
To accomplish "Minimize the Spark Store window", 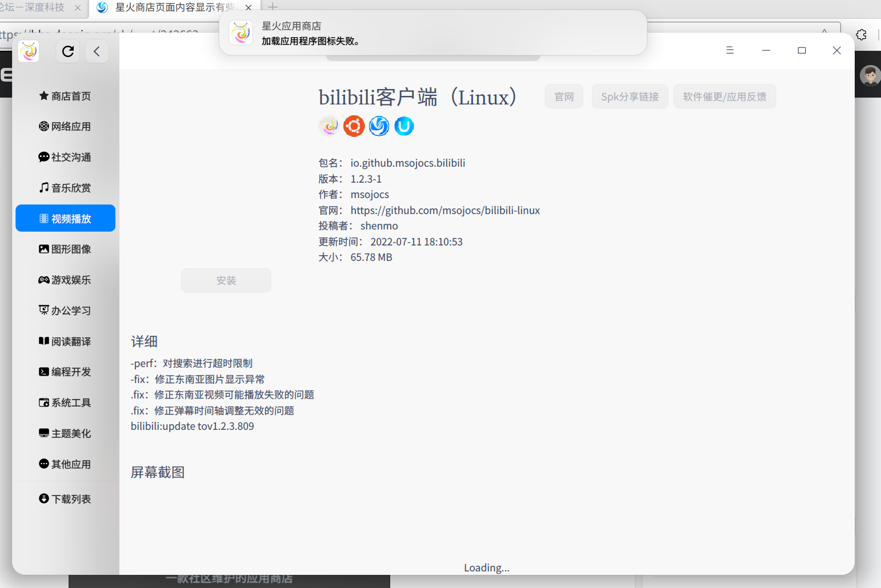I will [766, 50].
